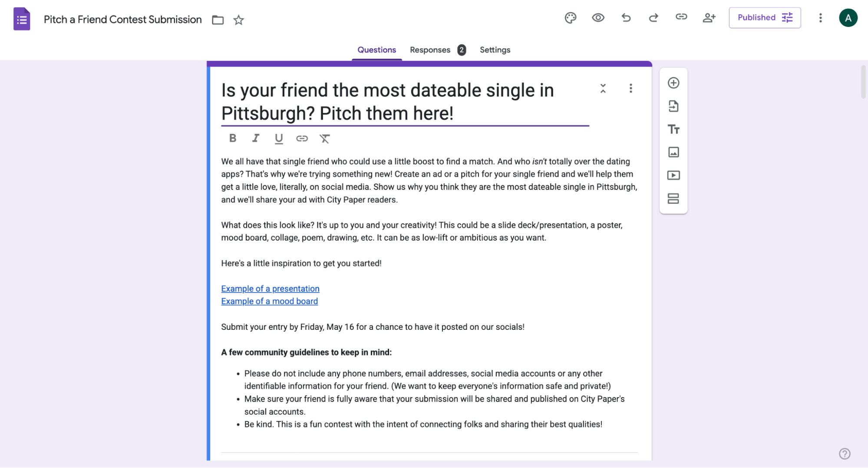Open the customize theme palette
Image resolution: width=868 pixels, height=468 pixels.
[570, 18]
